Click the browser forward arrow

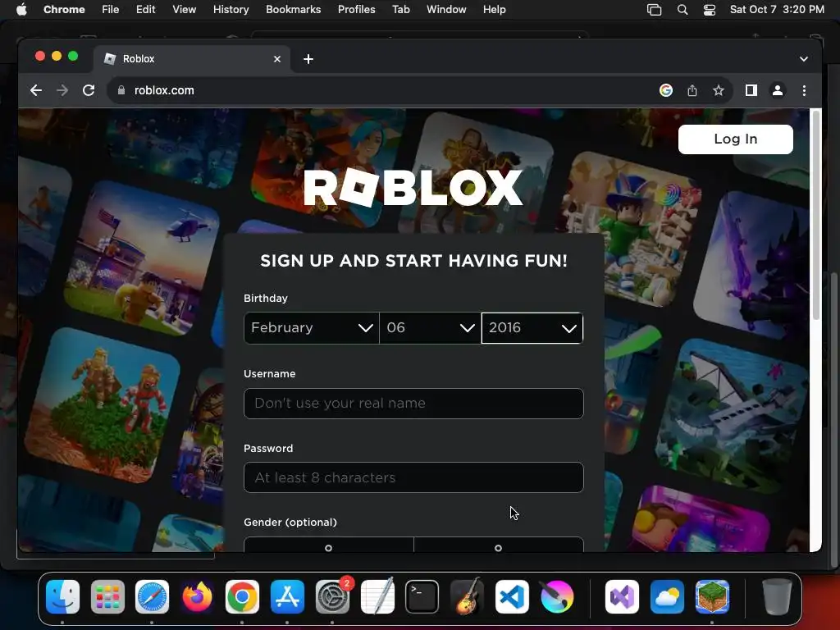click(x=62, y=90)
